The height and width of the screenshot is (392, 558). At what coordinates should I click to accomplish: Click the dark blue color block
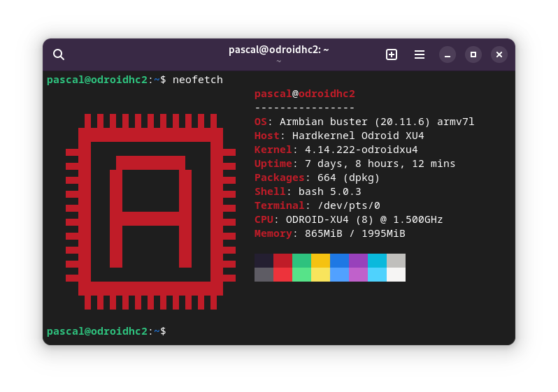[339, 261]
